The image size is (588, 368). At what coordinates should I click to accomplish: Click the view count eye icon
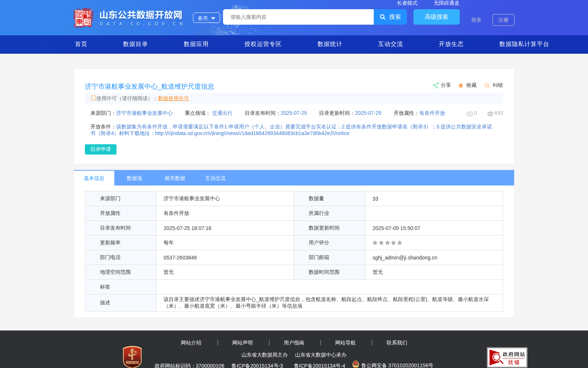point(490,113)
